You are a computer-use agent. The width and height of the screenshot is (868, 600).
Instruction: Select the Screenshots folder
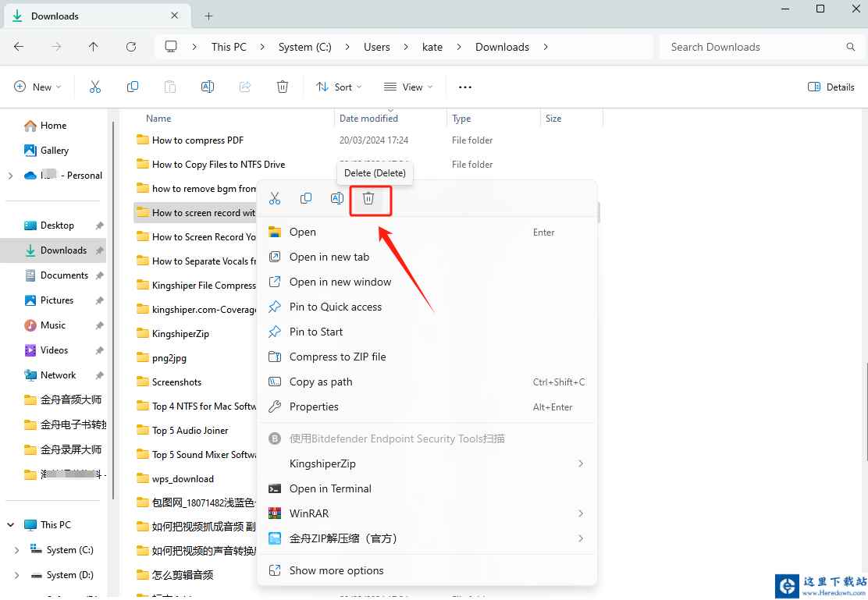(176, 382)
